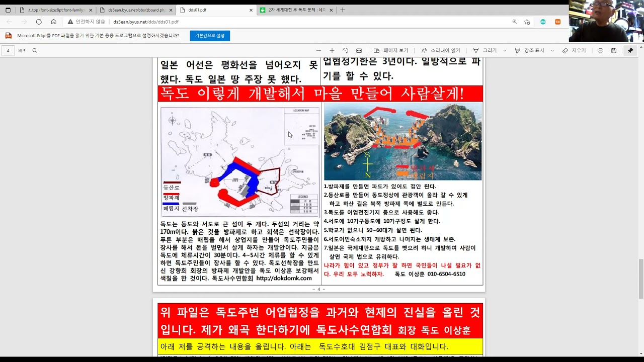Click the page number footer - 4 -
644x362 pixels.
(x=319, y=289)
